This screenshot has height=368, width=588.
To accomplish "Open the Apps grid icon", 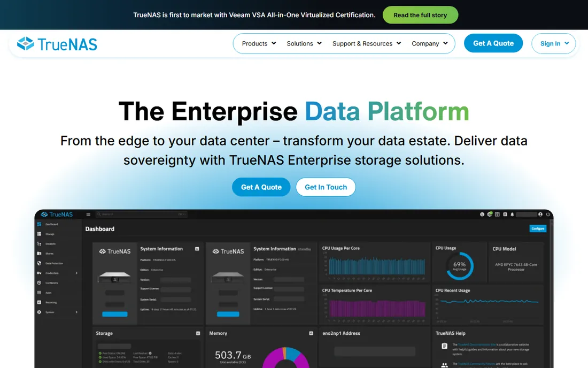I will (39, 292).
